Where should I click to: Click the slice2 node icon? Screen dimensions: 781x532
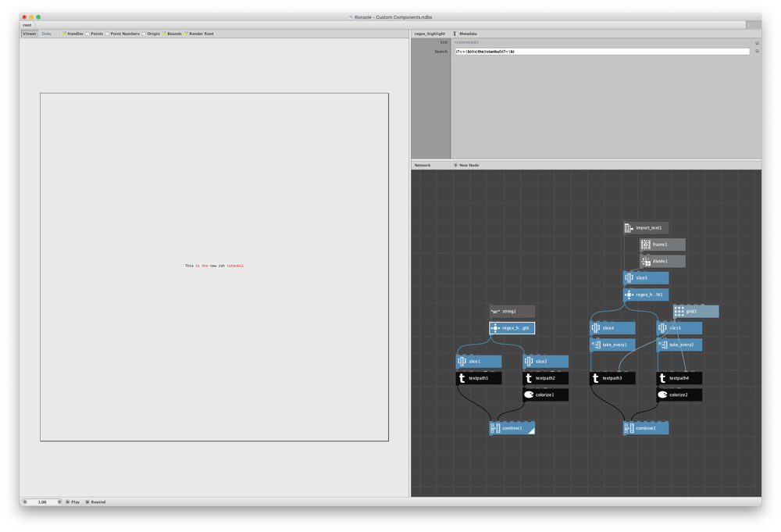pyautogui.click(x=529, y=362)
